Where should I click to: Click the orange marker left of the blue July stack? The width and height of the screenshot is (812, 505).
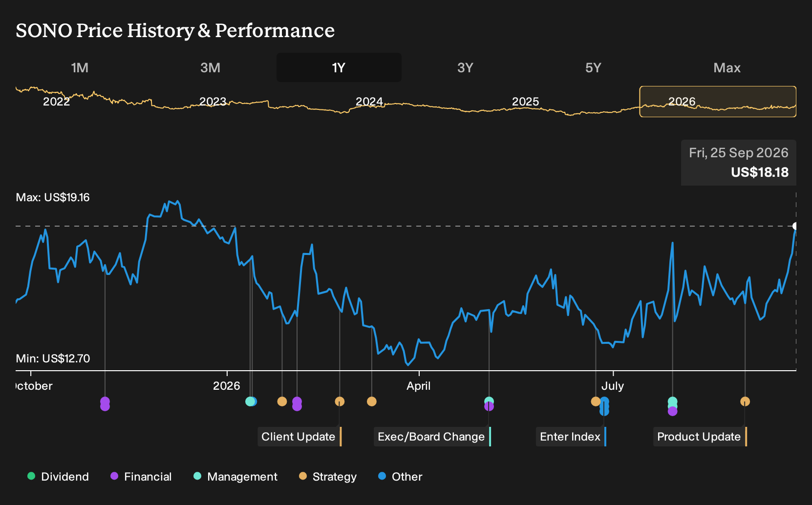596,401
